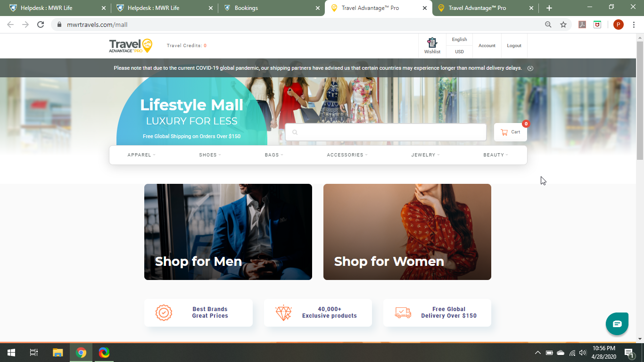Expand the JEWELRY menu
The width and height of the screenshot is (644, 362).
coord(425,155)
